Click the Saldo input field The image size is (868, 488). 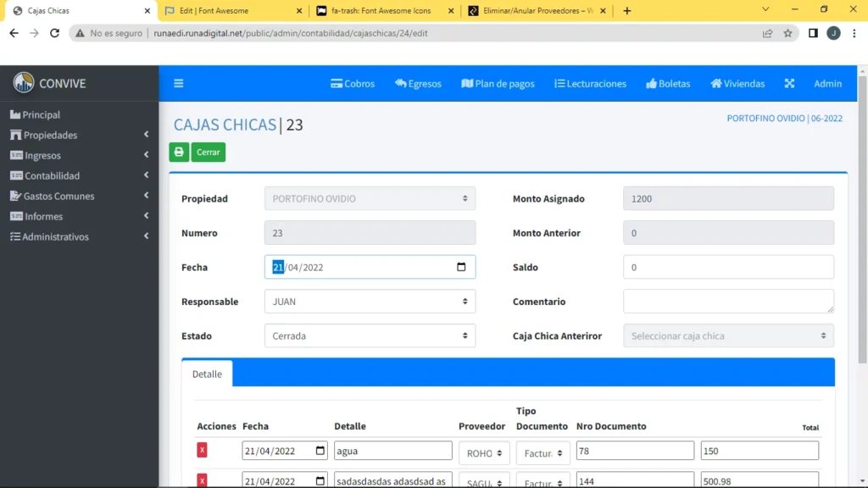(727, 268)
